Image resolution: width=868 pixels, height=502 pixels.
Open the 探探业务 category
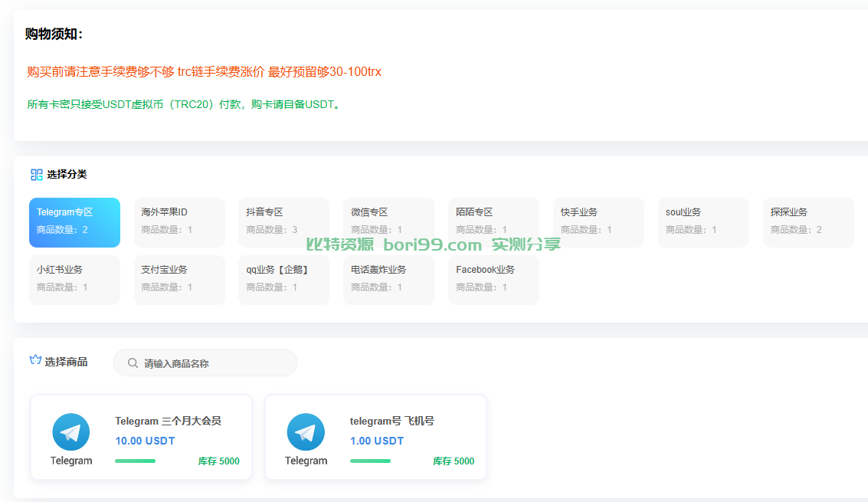pyautogui.click(x=808, y=222)
